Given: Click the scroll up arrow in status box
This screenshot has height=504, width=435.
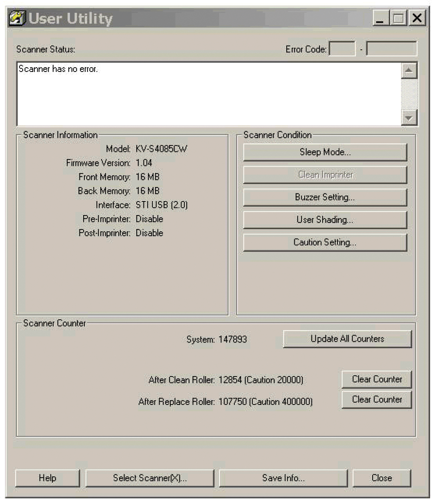Looking at the screenshot, I should click(409, 71).
